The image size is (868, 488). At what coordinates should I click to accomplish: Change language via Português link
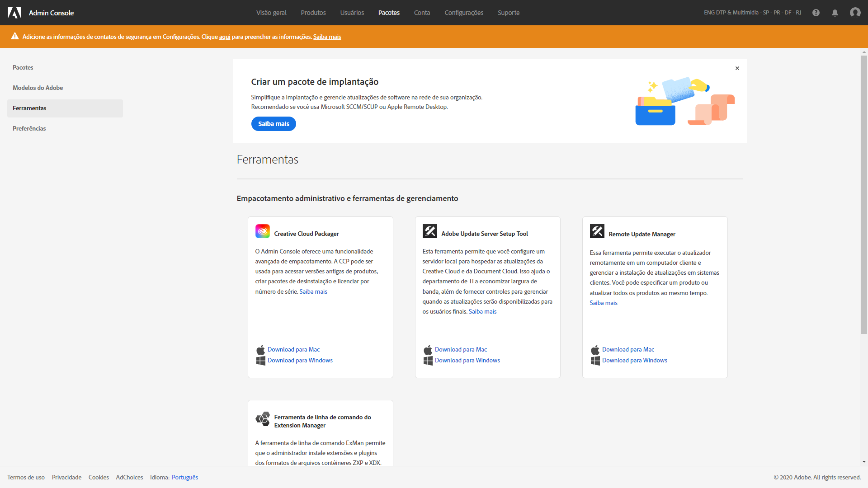pyautogui.click(x=185, y=478)
